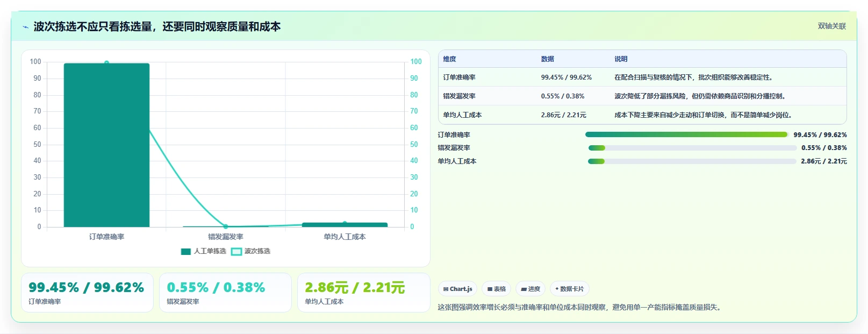Click the 2.86元 / 2.21元 stat card

point(364,293)
